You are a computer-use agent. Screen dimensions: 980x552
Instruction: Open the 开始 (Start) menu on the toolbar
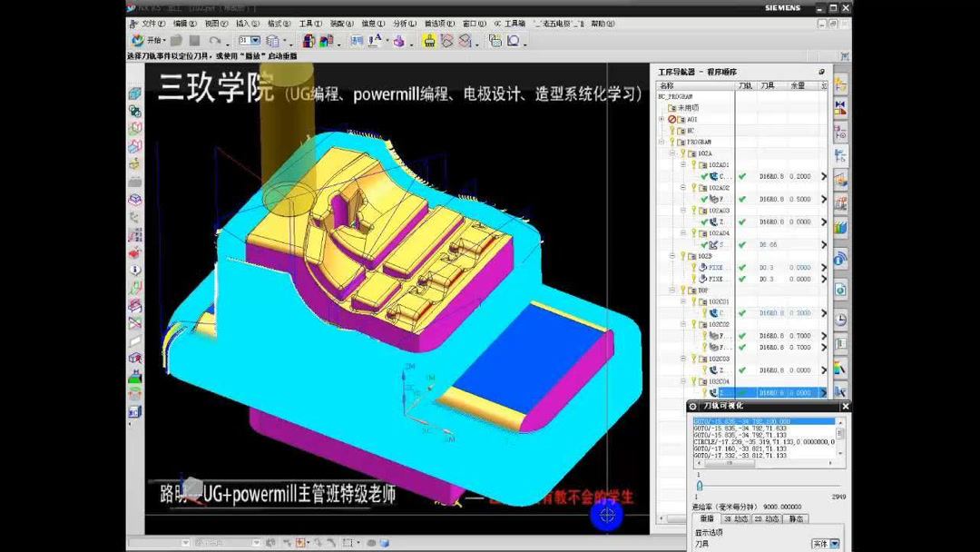[149, 42]
